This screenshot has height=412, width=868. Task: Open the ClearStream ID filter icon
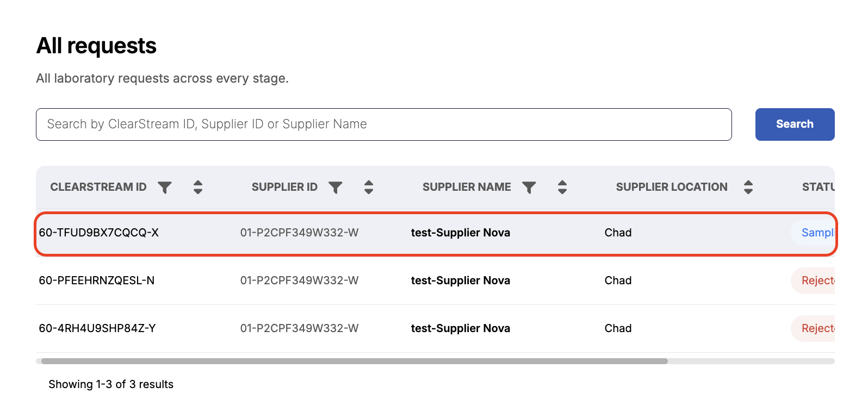pos(165,188)
